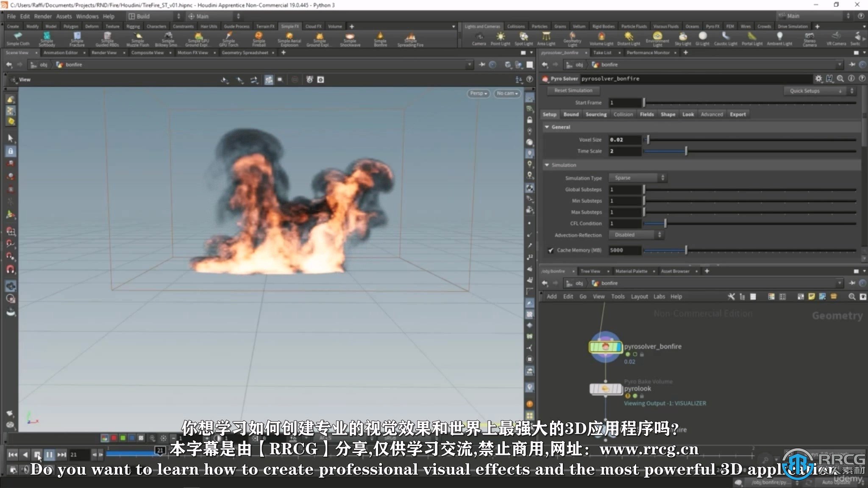
Task: Select the Simple Spreading Fire tool
Action: pos(410,39)
